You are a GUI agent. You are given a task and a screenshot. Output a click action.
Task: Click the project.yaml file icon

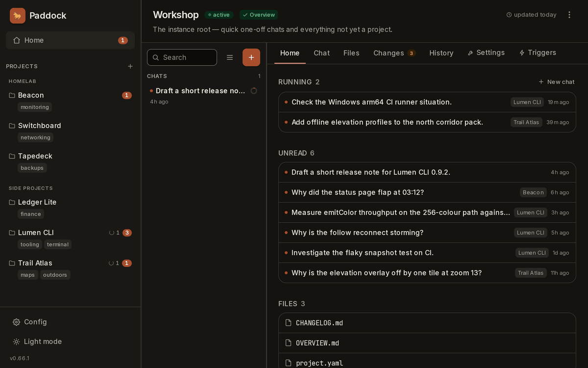[289, 363]
